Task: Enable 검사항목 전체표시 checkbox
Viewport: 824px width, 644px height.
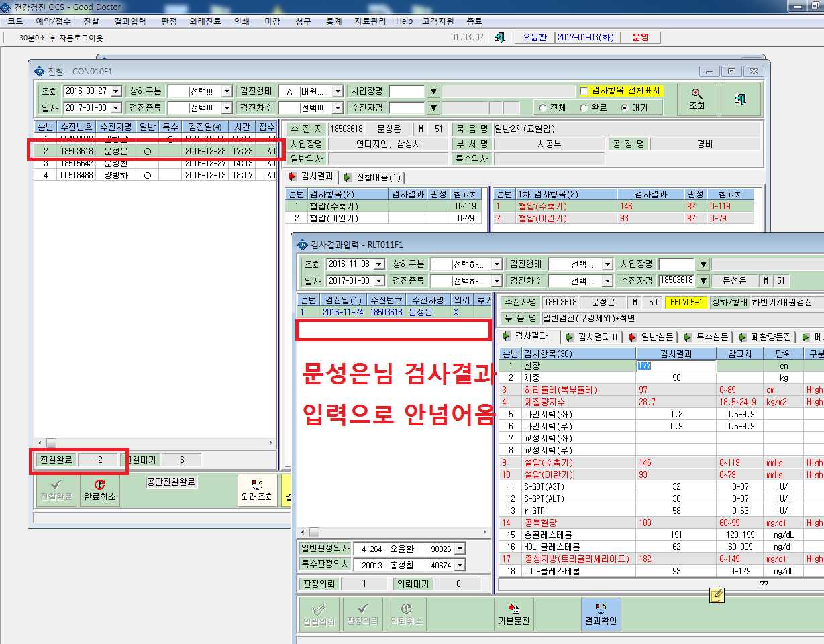Action: 584,91
